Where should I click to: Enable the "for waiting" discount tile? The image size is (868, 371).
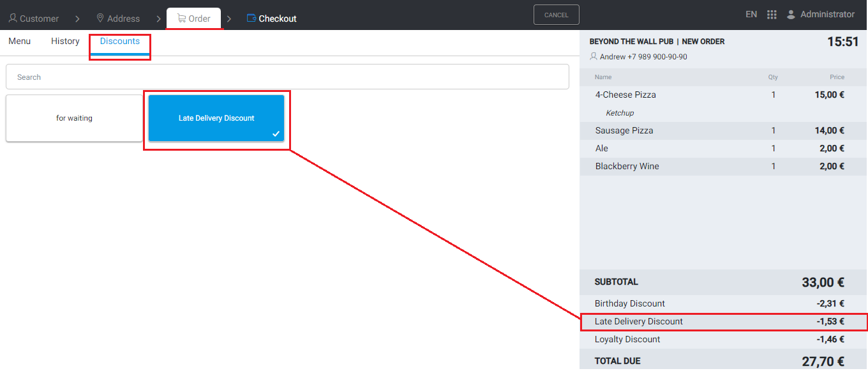pos(74,118)
